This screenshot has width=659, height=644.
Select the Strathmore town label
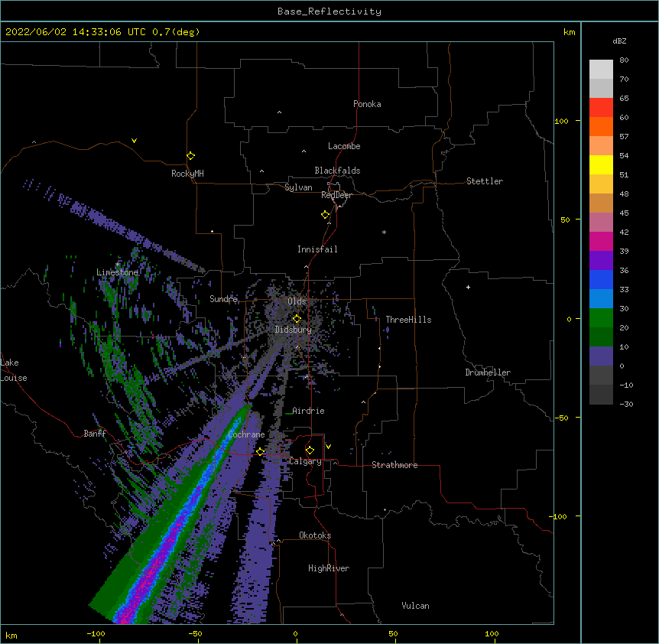[x=394, y=465]
